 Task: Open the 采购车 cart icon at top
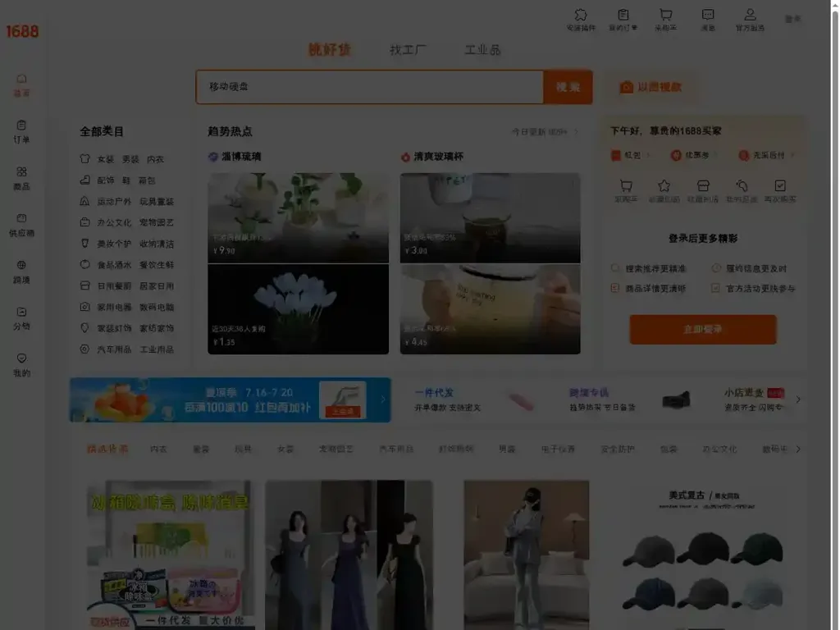click(666, 16)
